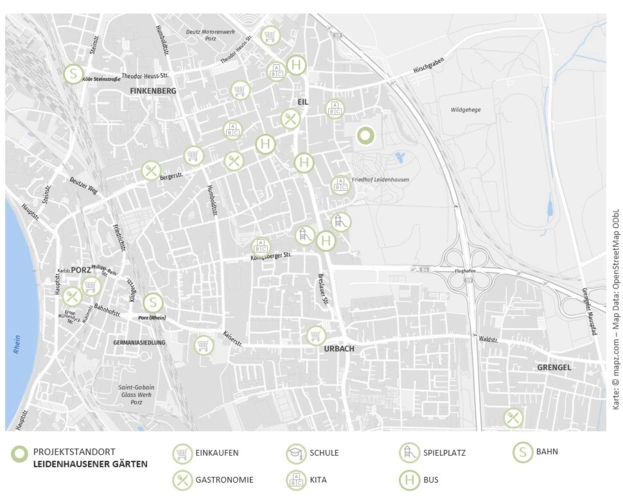Click the gastronomy marker in Grengel
Image resolution: width=623 pixels, height=500 pixels.
coord(513,417)
